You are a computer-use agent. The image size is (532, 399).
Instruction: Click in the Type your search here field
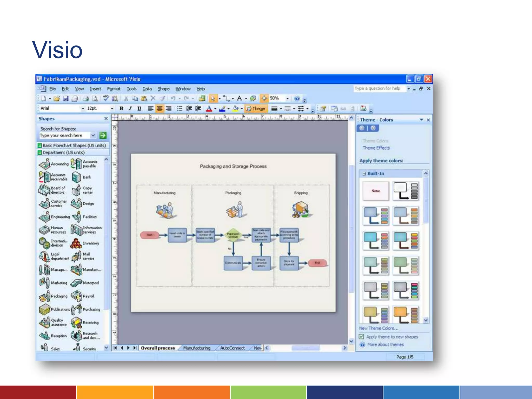tap(65, 135)
